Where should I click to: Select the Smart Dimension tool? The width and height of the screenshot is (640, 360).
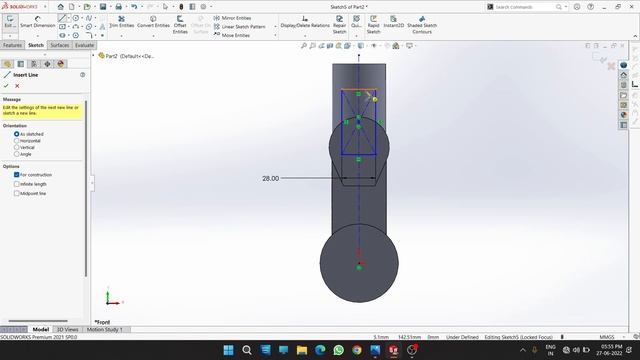tap(38, 22)
